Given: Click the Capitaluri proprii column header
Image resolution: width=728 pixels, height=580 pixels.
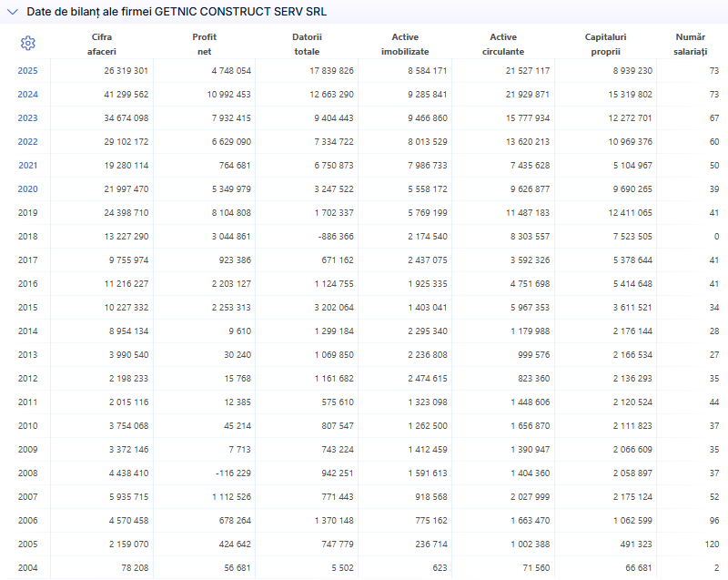Looking at the screenshot, I should click(605, 44).
